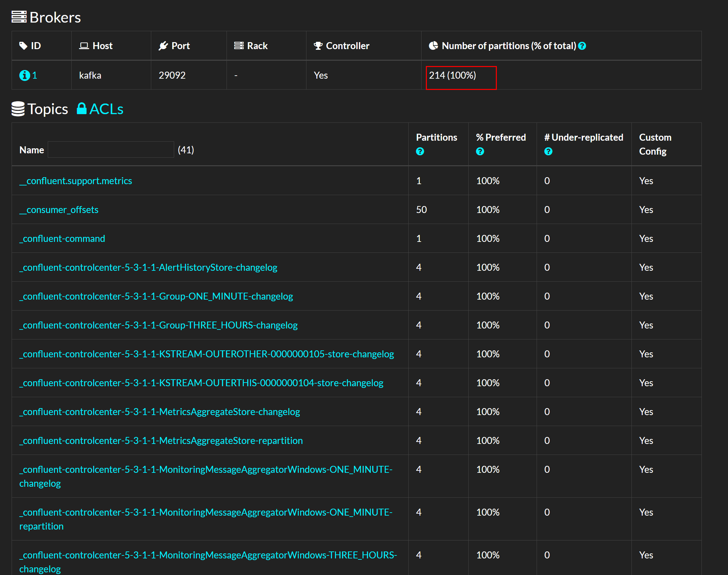
Task: Focus the topic Name filter field
Action: coord(111,149)
